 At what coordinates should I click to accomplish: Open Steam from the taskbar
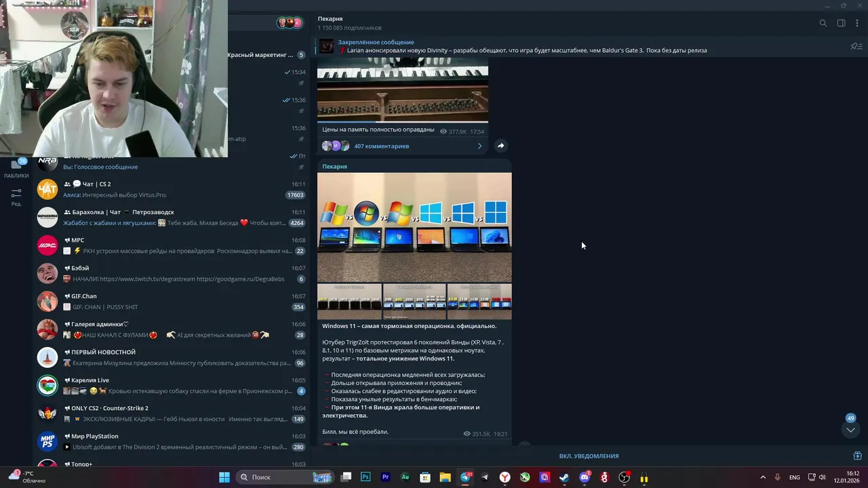tap(564, 477)
